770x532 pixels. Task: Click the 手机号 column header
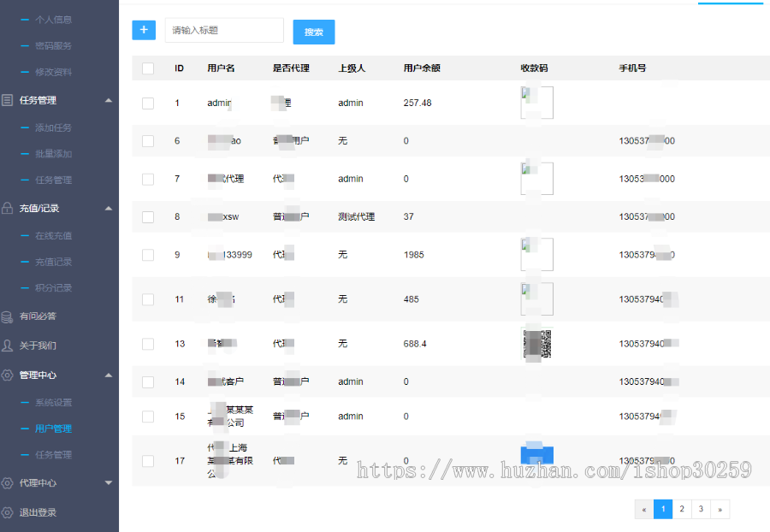(x=632, y=68)
